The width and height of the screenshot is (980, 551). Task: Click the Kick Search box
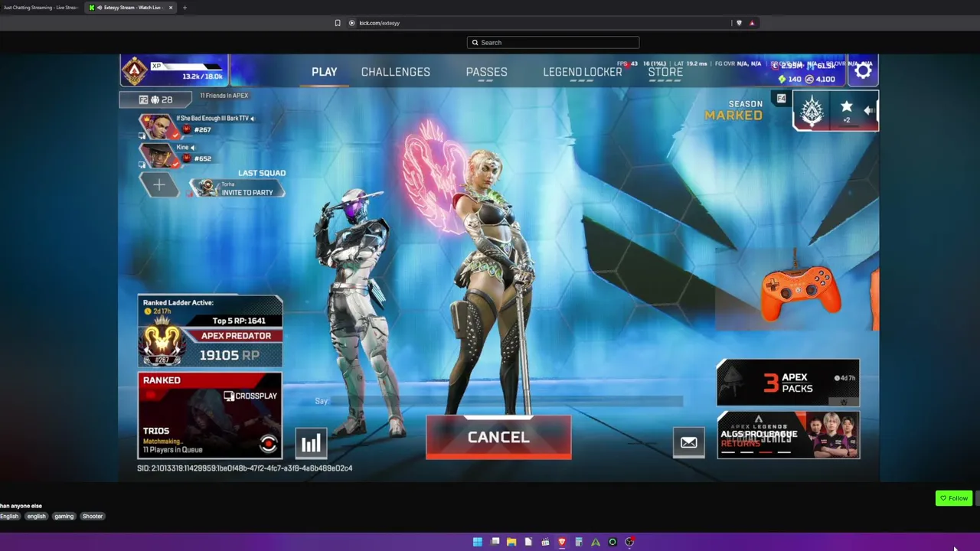click(x=553, y=43)
